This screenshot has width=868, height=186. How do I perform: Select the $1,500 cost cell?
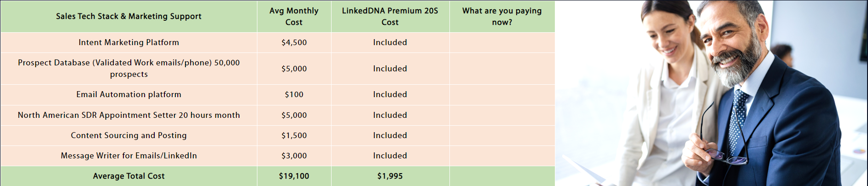tap(294, 135)
